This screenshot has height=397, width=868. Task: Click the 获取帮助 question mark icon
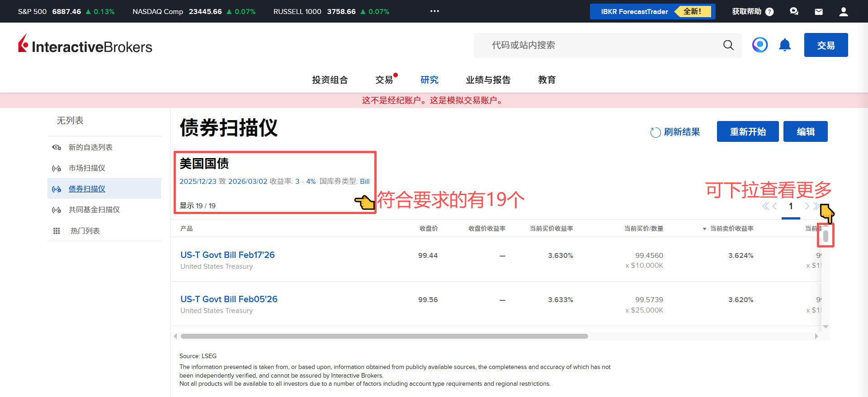769,12
